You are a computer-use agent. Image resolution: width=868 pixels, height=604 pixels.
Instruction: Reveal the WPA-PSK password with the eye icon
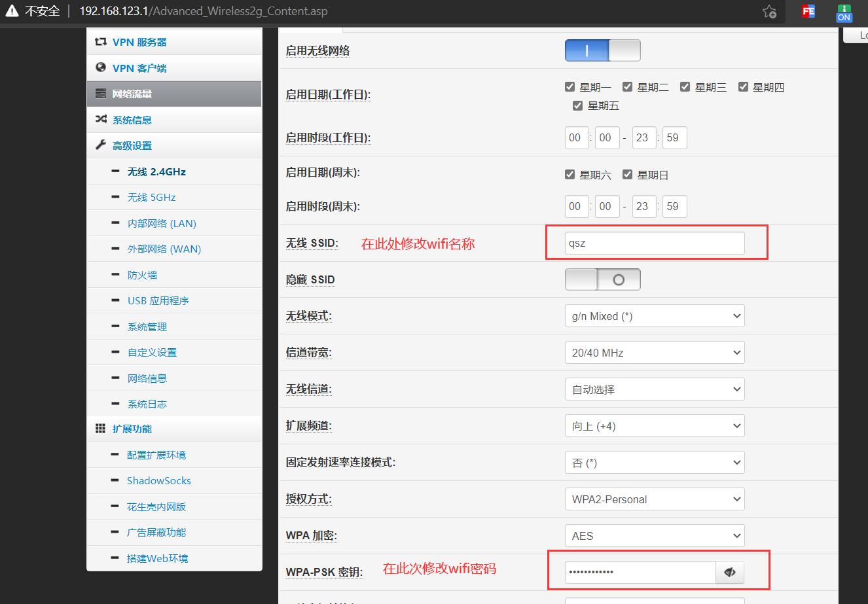(x=729, y=571)
